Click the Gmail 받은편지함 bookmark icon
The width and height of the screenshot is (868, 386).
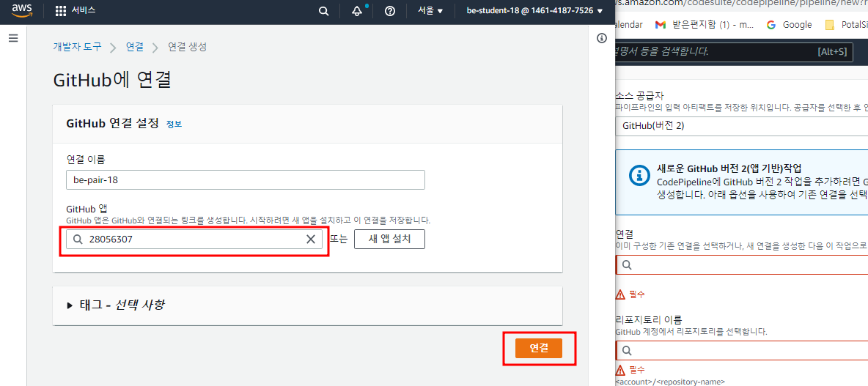pos(660,24)
